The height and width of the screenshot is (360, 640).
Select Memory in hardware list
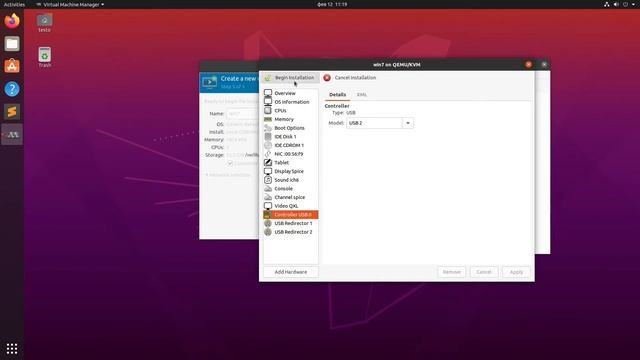click(x=291, y=119)
